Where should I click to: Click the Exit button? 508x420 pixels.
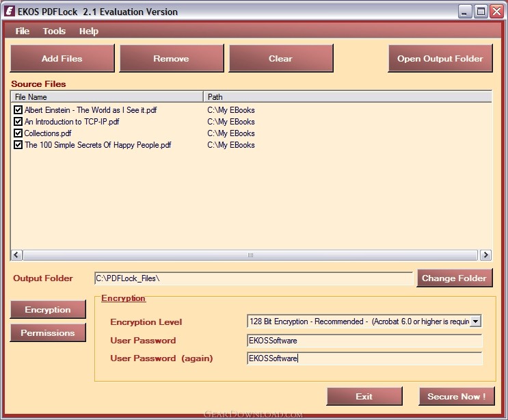point(364,396)
